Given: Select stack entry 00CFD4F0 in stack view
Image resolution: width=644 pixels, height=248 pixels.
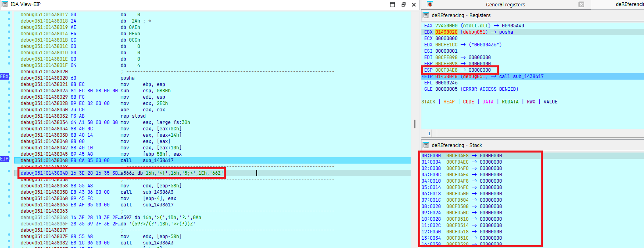Looking at the screenshot, I should click(457, 168).
